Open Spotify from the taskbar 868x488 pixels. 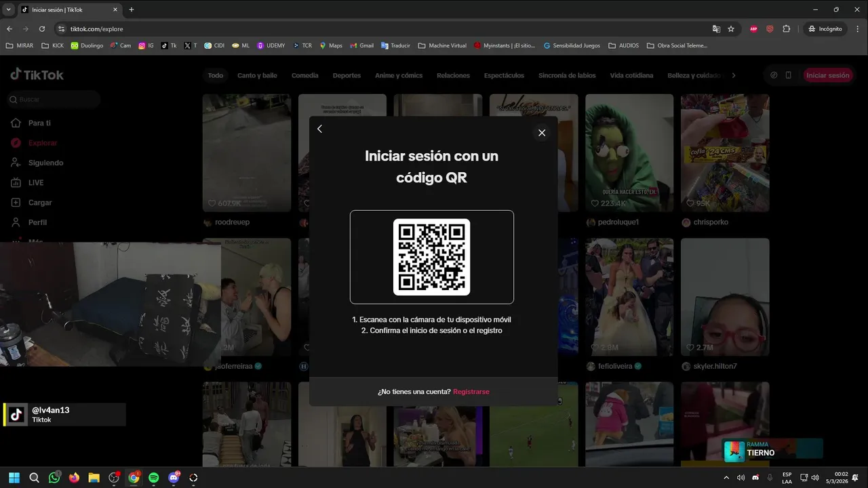coord(154,478)
